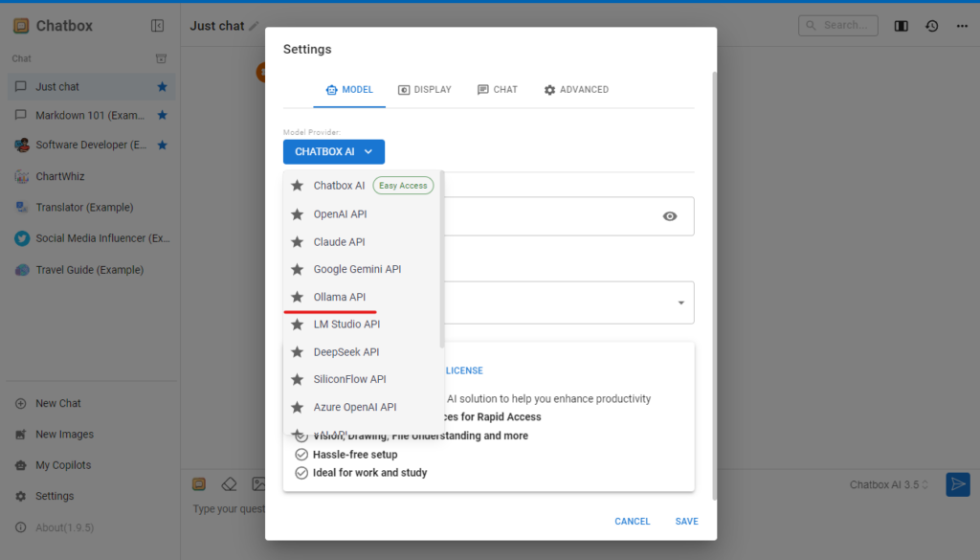Image resolution: width=980 pixels, height=560 pixels.
Task: Toggle star on Markdown 101 conversation
Action: (x=162, y=115)
